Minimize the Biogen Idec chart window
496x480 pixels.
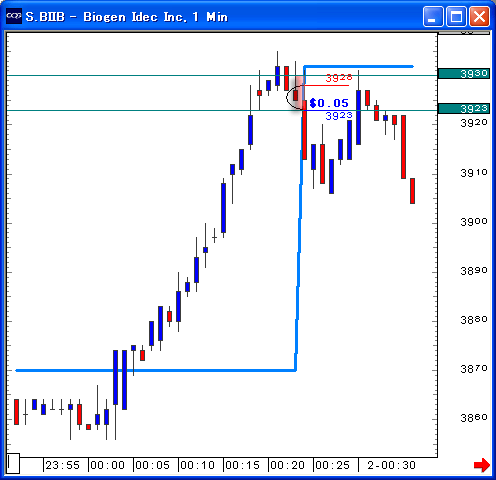coord(433,16)
